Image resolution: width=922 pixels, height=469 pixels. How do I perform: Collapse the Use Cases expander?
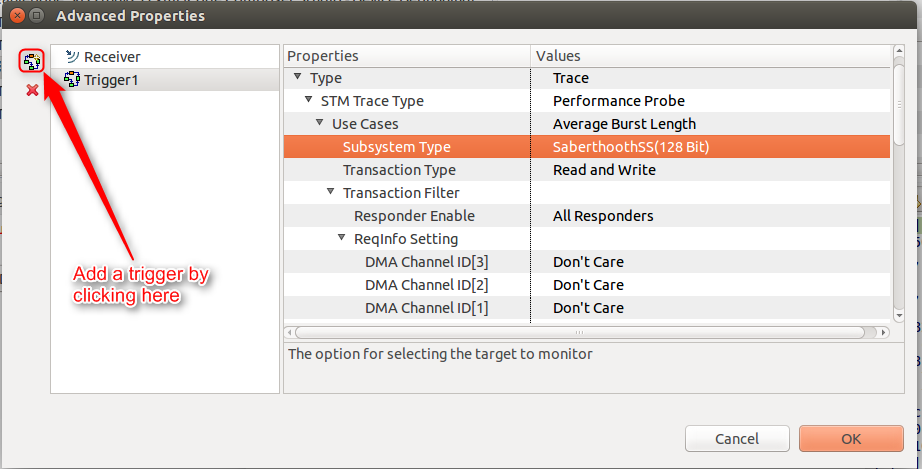pyautogui.click(x=319, y=123)
